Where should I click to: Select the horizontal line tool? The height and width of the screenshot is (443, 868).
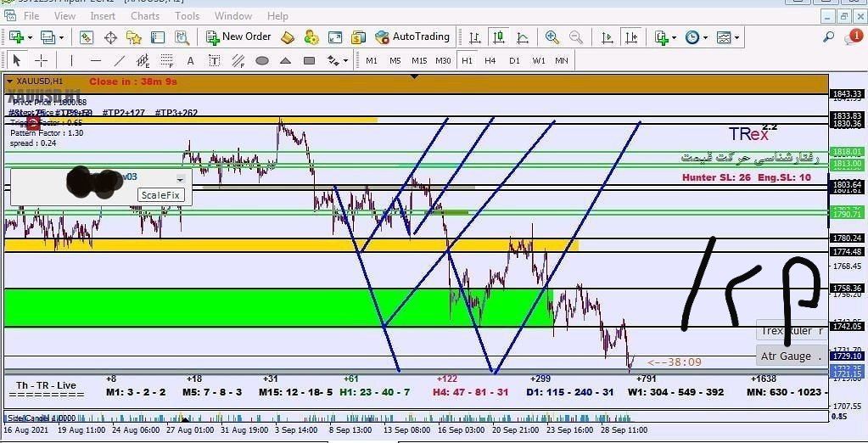pos(96,60)
